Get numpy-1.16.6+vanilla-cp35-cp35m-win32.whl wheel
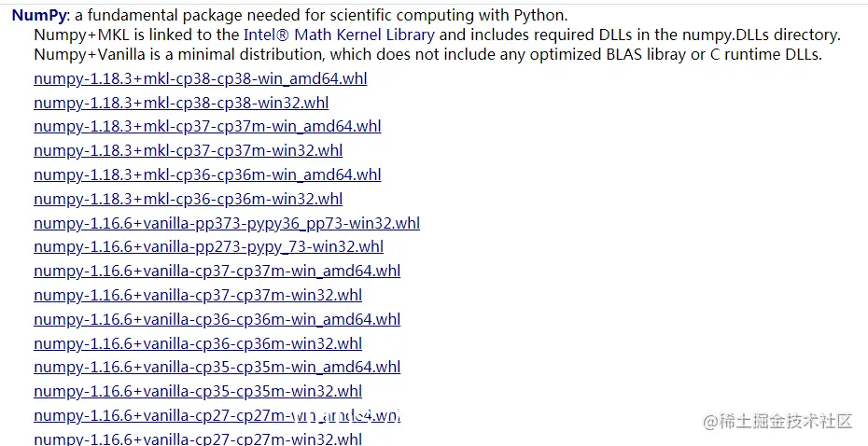 point(198,391)
